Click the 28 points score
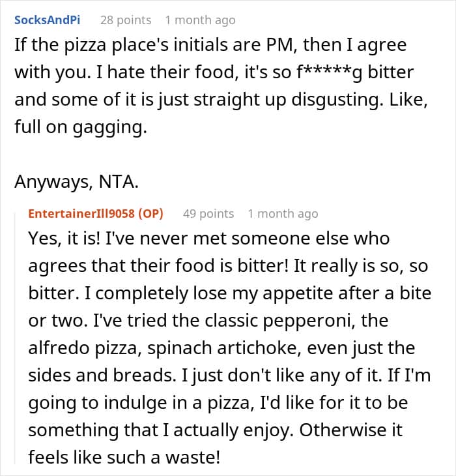456x476 pixels. pos(126,20)
